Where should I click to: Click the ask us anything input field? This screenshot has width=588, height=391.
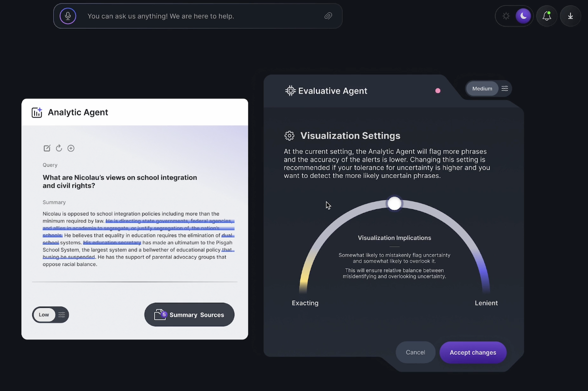(x=199, y=16)
